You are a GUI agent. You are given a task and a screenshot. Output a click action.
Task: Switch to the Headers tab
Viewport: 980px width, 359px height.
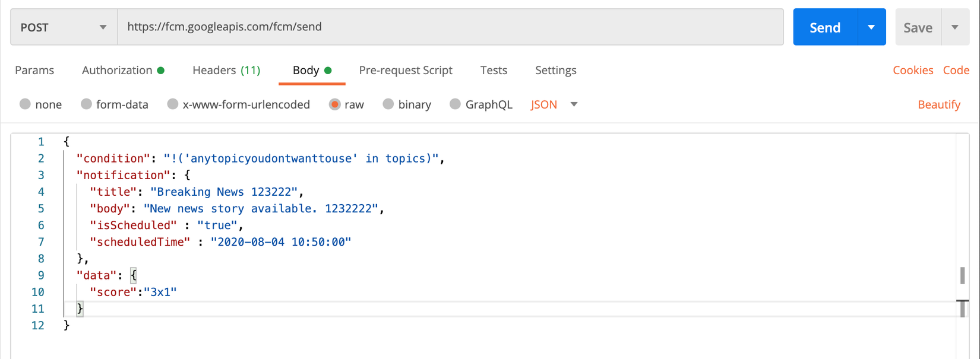(x=226, y=70)
